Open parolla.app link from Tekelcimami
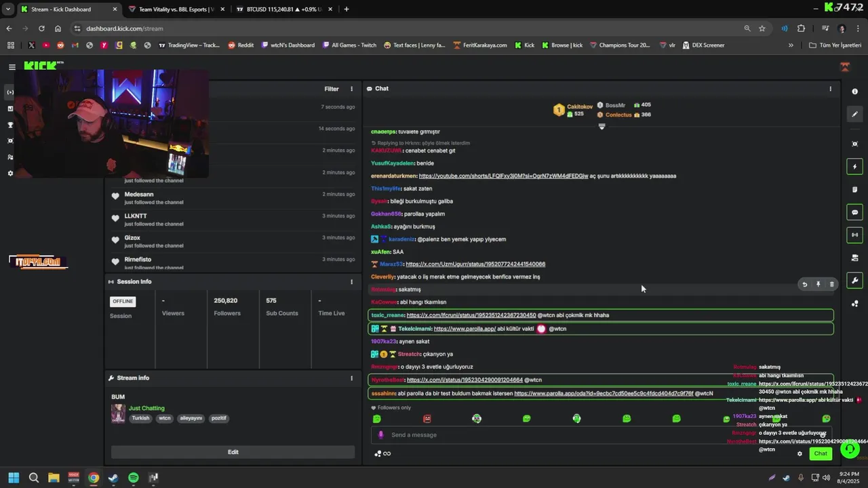The height and width of the screenshot is (488, 868). point(465,329)
